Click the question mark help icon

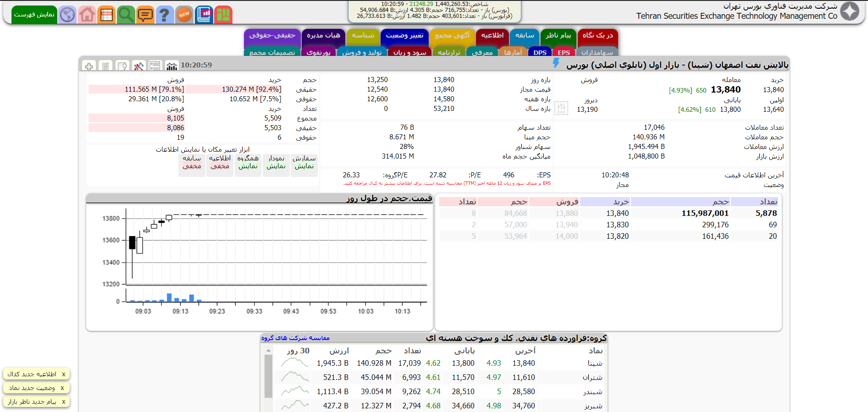pyautogui.click(x=164, y=15)
